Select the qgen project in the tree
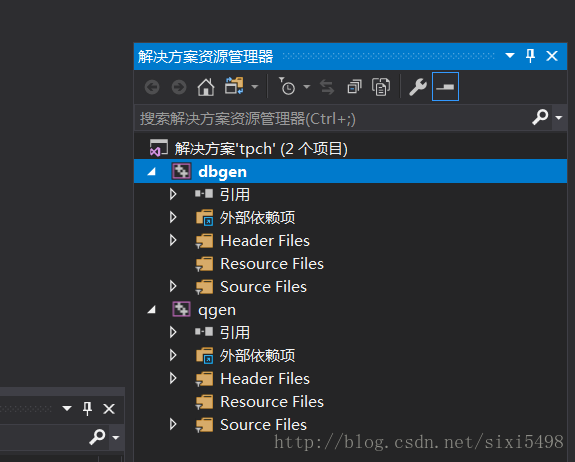The image size is (575, 462). (x=217, y=310)
